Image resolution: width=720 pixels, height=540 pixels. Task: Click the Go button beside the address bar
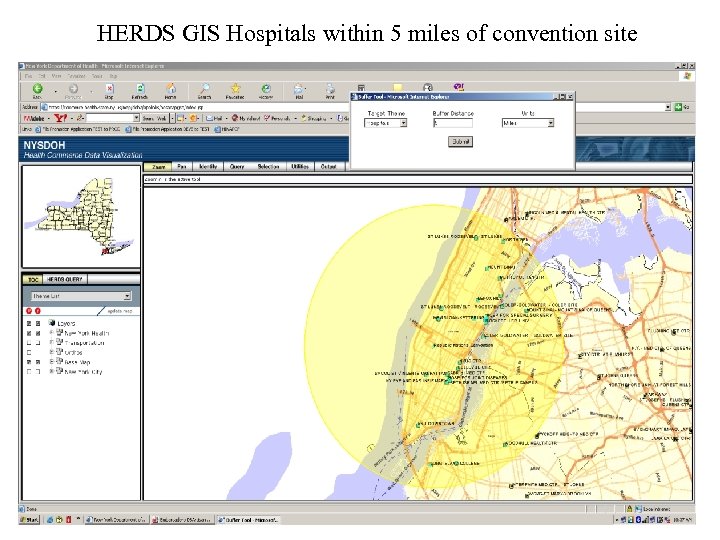[681, 107]
